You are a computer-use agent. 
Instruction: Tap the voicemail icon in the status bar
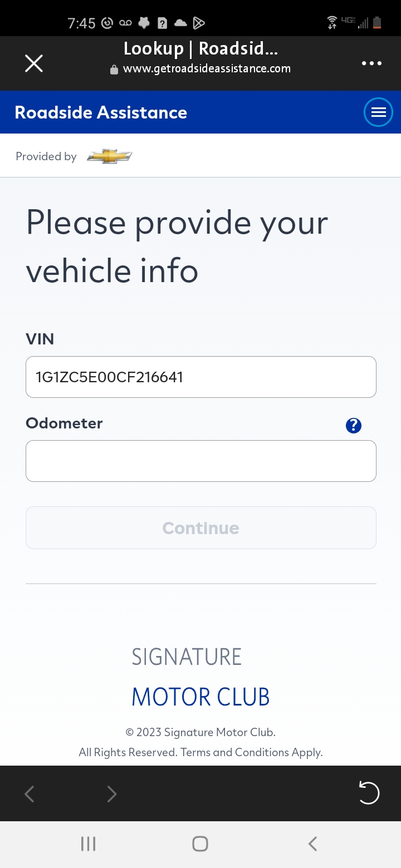[125, 23]
